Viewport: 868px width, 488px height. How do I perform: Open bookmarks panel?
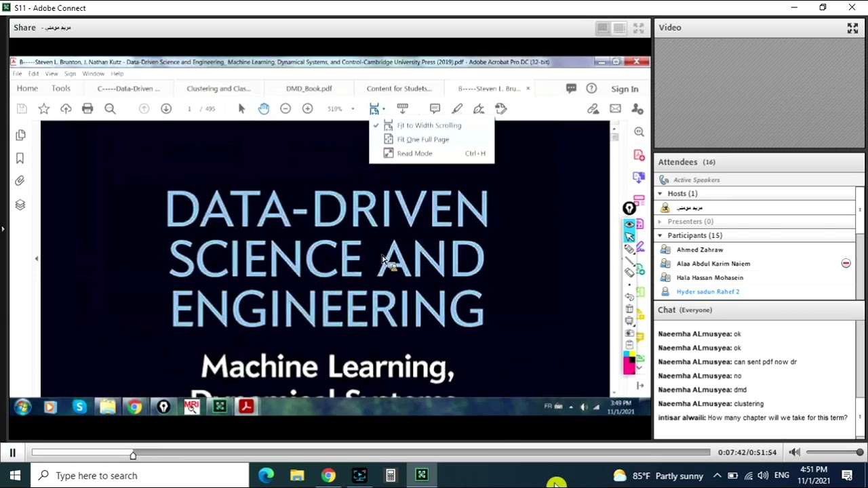click(x=20, y=158)
